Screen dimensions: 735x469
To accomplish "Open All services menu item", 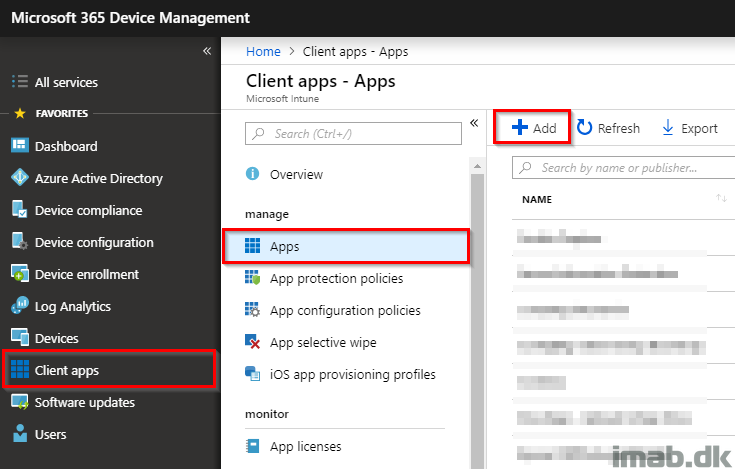I will pos(66,82).
